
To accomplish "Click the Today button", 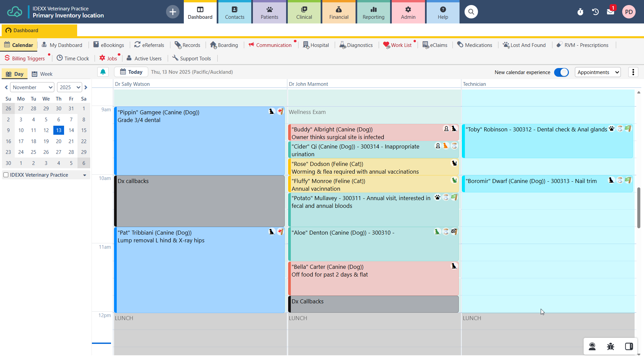I will 131,72.
